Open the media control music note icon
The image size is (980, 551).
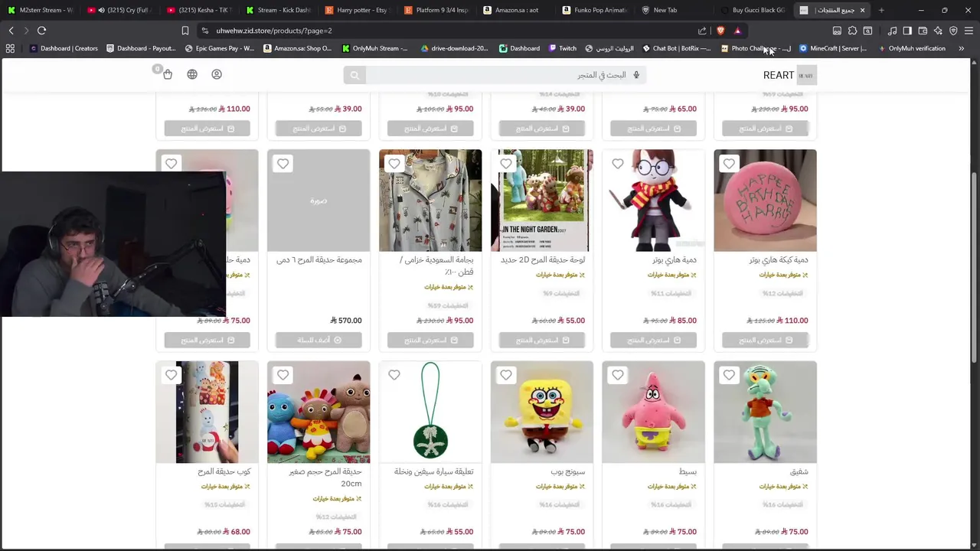point(892,31)
